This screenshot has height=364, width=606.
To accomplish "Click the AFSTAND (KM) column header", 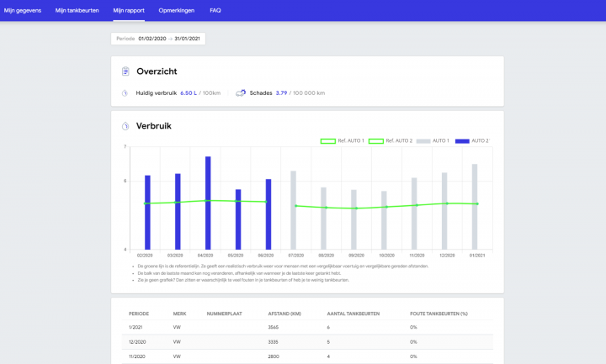I will point(284,314).
